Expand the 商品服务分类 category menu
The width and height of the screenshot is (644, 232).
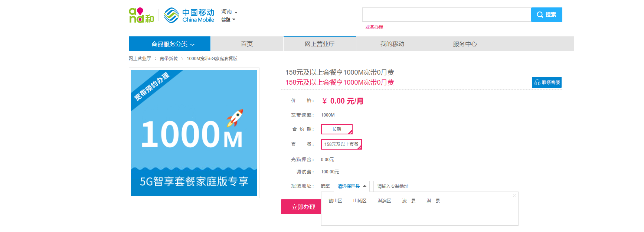170,44
